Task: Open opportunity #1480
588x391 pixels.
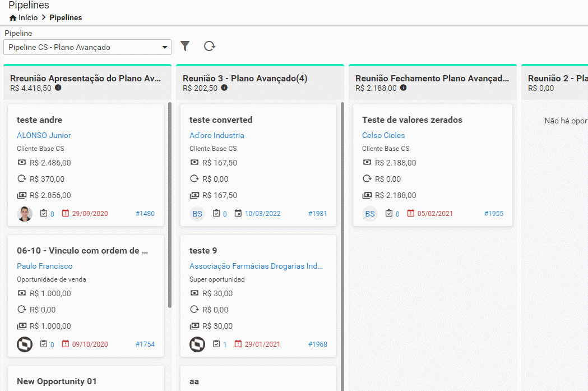Action: (145, 214)
